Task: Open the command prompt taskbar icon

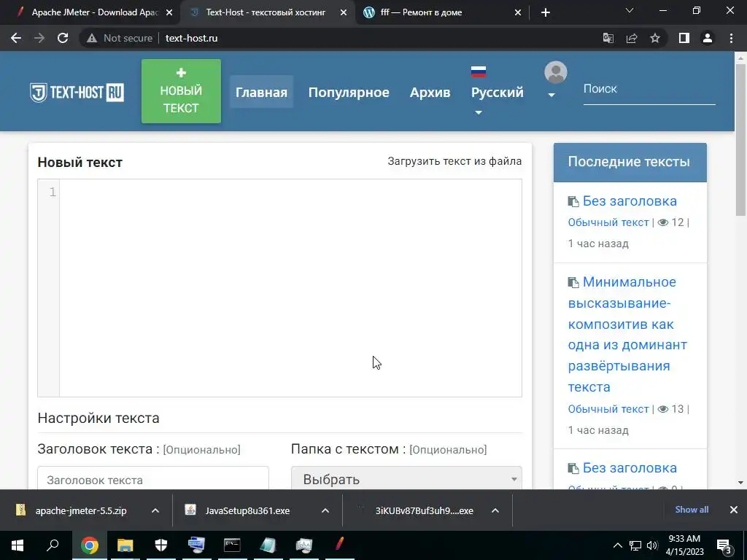Action: [232, 545]
